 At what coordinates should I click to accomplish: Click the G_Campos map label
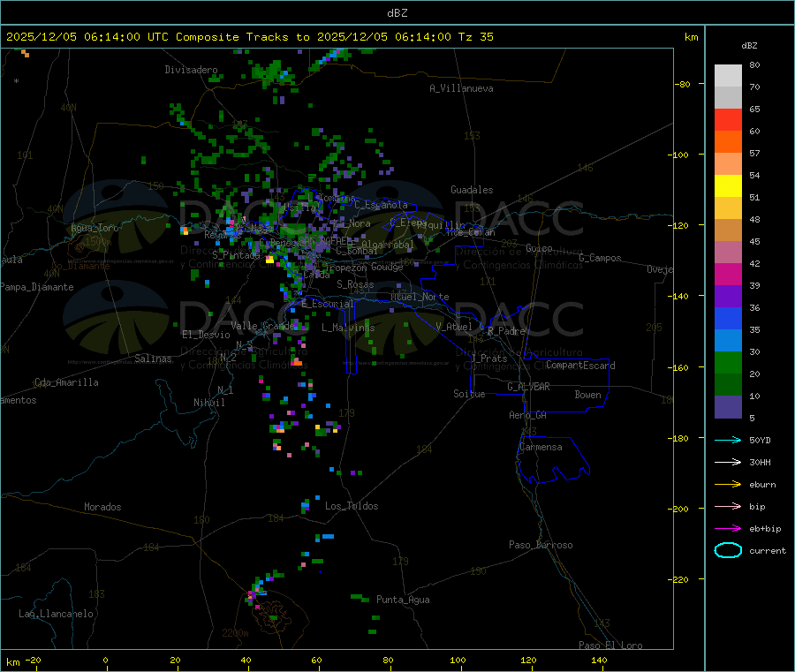coord(600,258)
